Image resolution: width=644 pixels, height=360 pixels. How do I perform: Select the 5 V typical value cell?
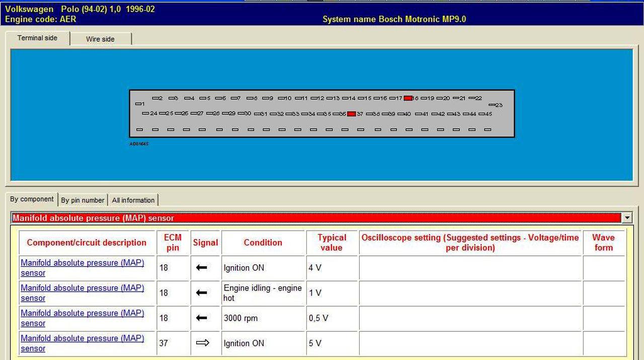click(332, 343)
